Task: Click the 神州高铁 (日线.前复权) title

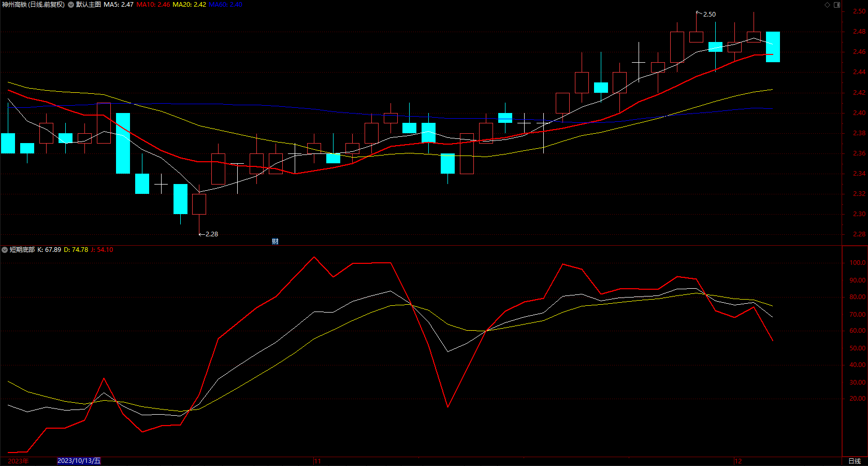Action: tap(33, 5)
